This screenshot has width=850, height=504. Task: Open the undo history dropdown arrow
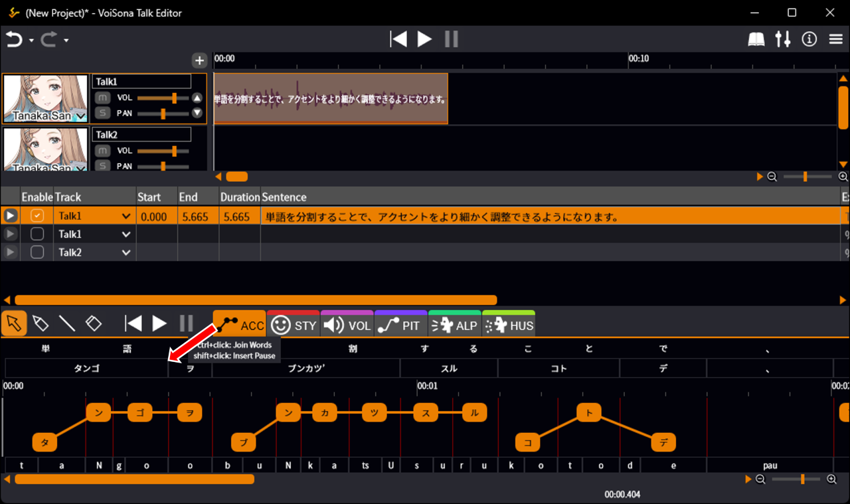(x=31, y=41)
